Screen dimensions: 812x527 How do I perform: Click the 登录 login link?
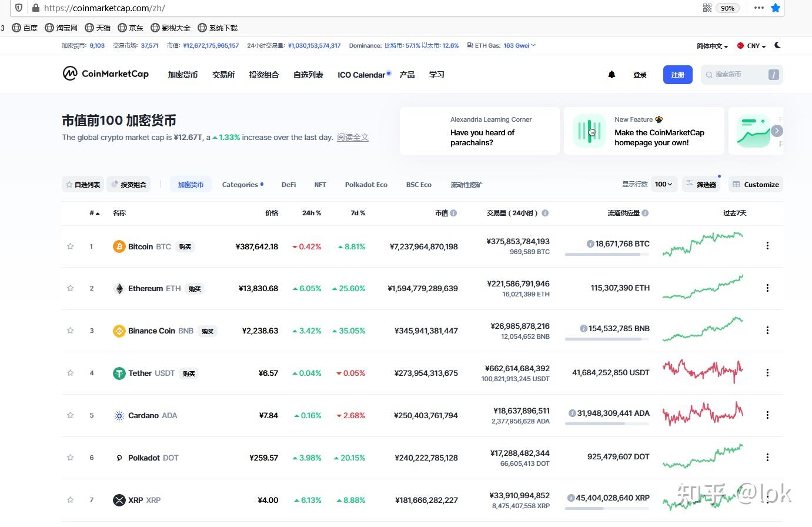(640, 75)
